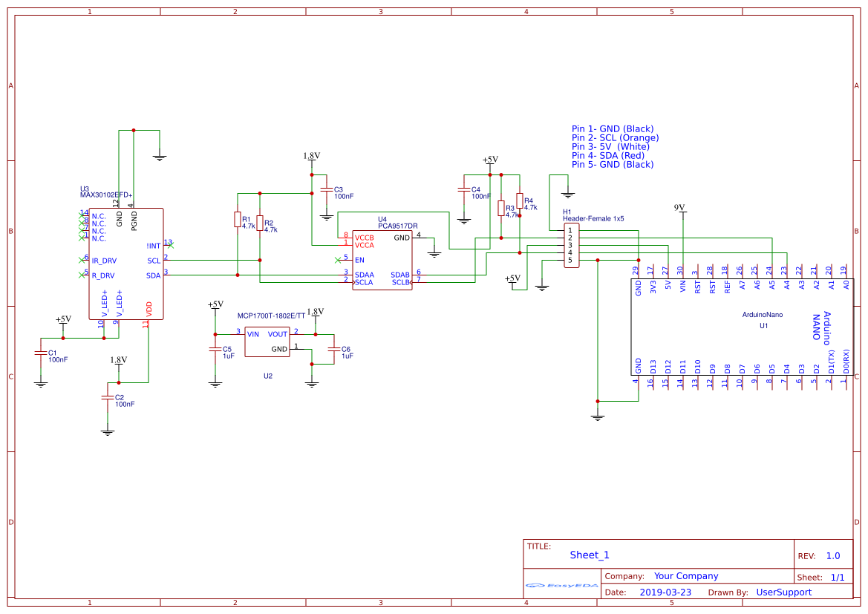Click the SCLB pin label
868x614 pixels.
[x=401, y=282]
